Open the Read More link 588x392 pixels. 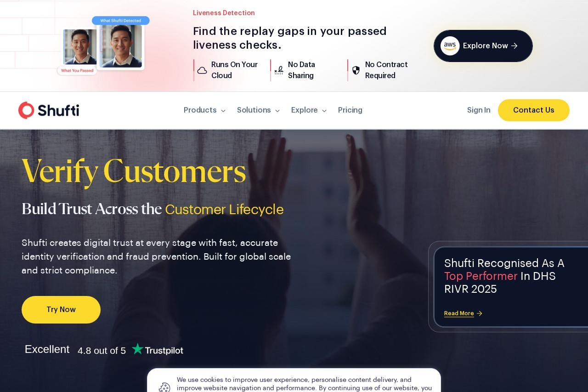click(x=459, y=313)
